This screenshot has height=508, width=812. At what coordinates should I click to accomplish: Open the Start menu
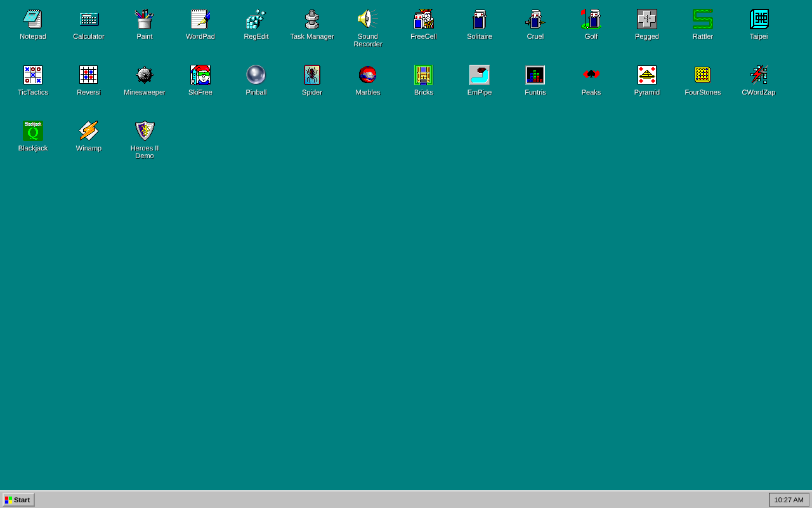click(x=18, y=500)
